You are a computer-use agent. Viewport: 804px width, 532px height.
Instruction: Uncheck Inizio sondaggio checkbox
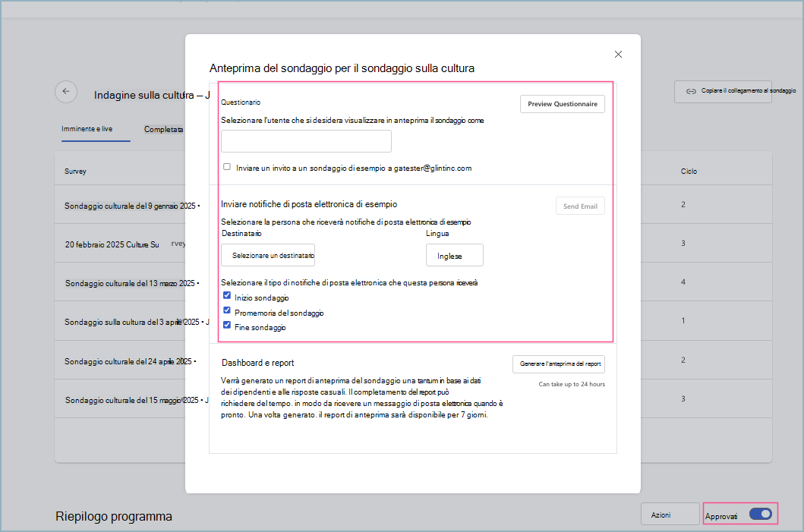(x=227, y=295)
